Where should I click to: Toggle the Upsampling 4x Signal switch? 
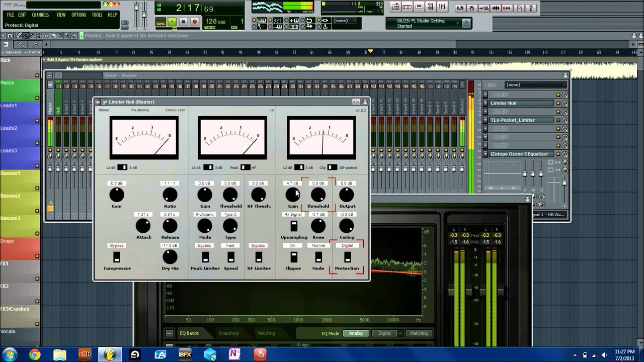tap(294, 226)
